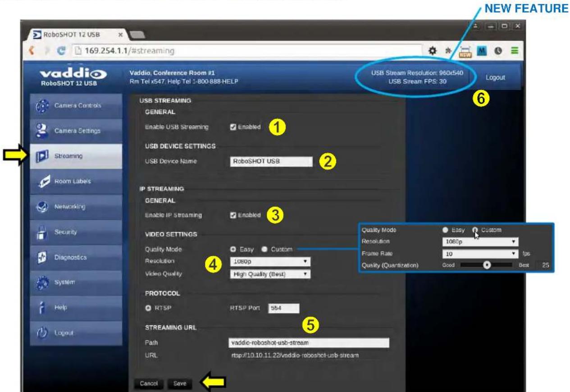Click the USB Device Name field
570x392 pixels.
(x=270, y=162)
